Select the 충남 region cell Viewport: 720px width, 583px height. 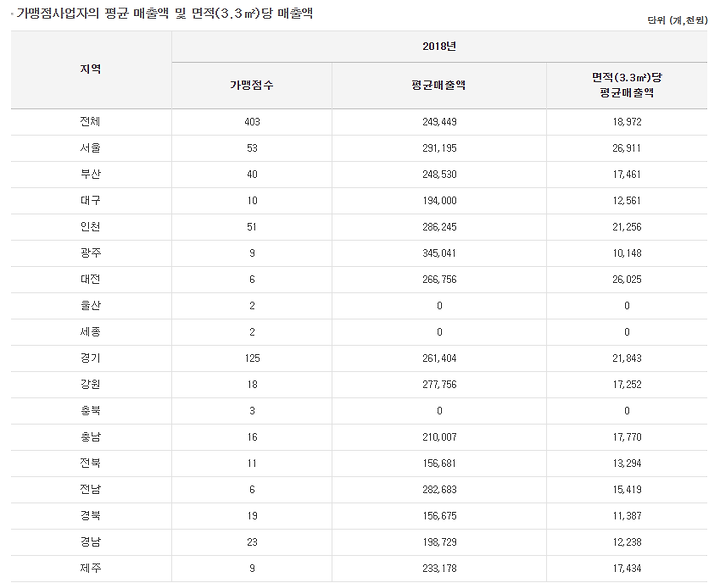[90, 437]
